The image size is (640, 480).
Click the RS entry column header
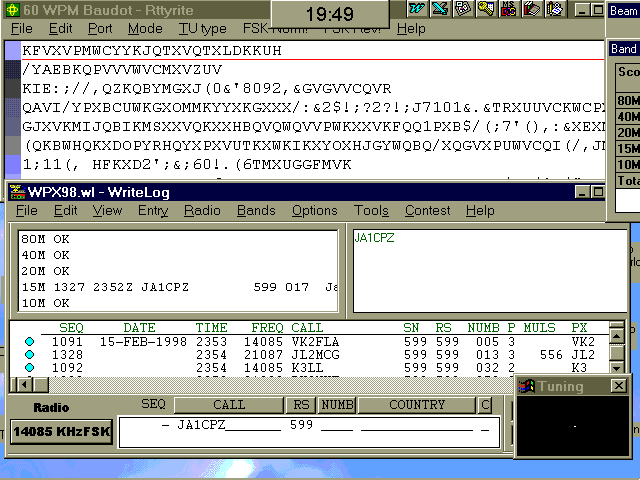(301, 405)
